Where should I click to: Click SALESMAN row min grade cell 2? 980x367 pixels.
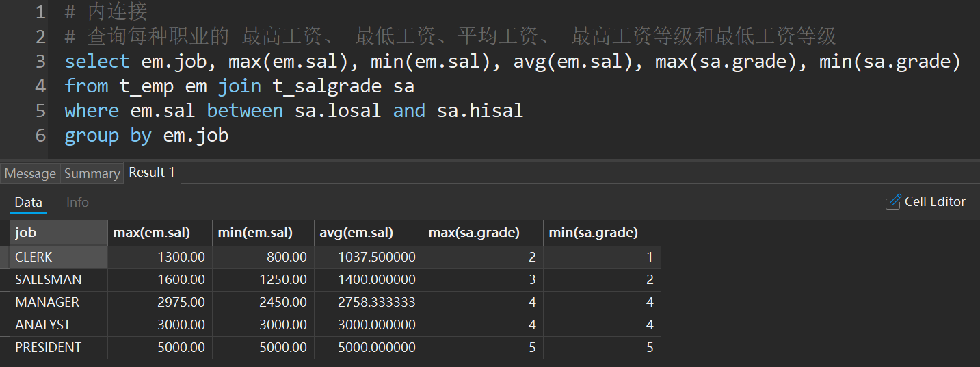point(602,279)
